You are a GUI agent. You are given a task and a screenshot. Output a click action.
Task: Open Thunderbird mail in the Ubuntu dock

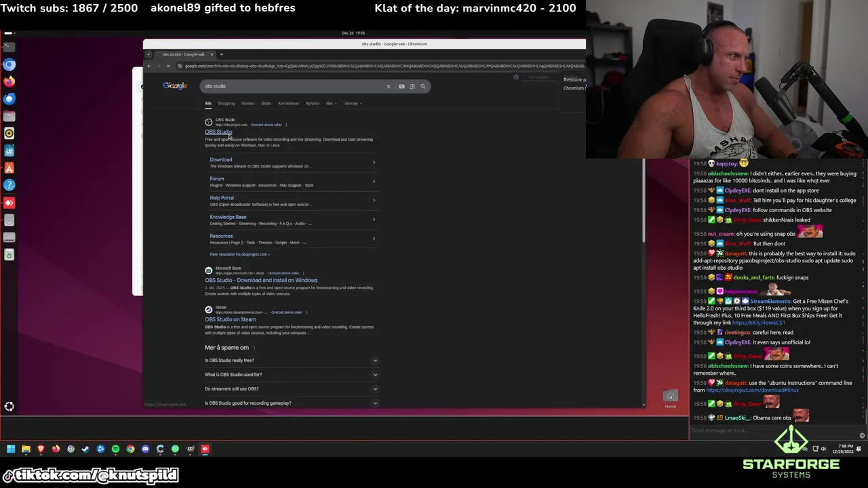point(9,99)
